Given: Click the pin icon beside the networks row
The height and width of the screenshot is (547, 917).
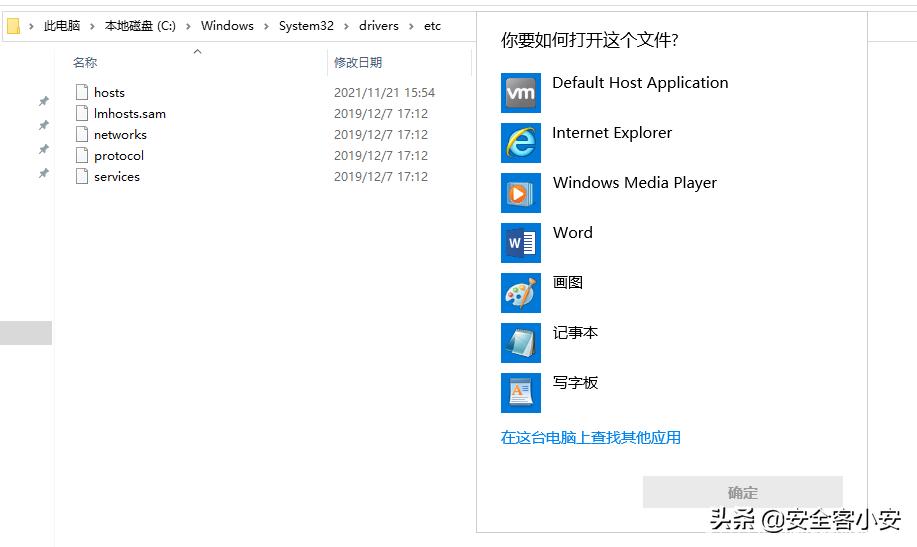Looking at the screenshot, I should point(43,149).
